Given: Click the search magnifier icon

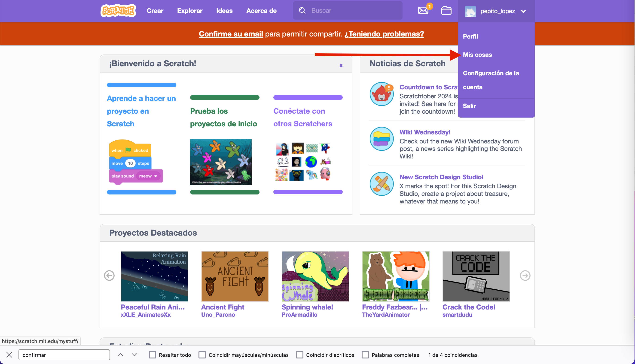Looking at the screenshot, I should (302, 10).
